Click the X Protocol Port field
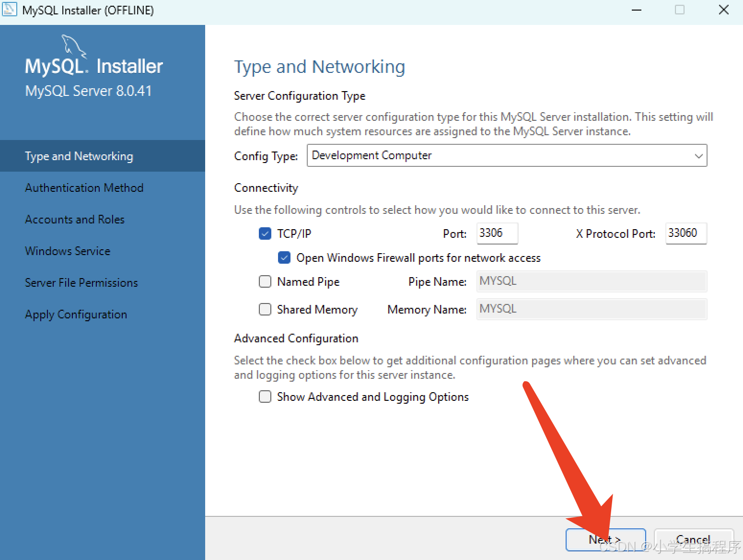The width and height of the screenshot is (743, 560). coord(685,233)
